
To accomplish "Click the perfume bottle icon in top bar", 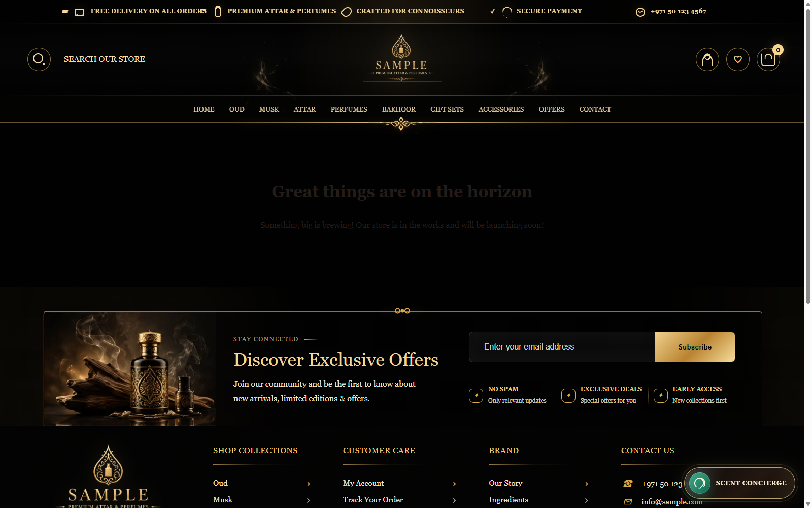I will (218, 11).
